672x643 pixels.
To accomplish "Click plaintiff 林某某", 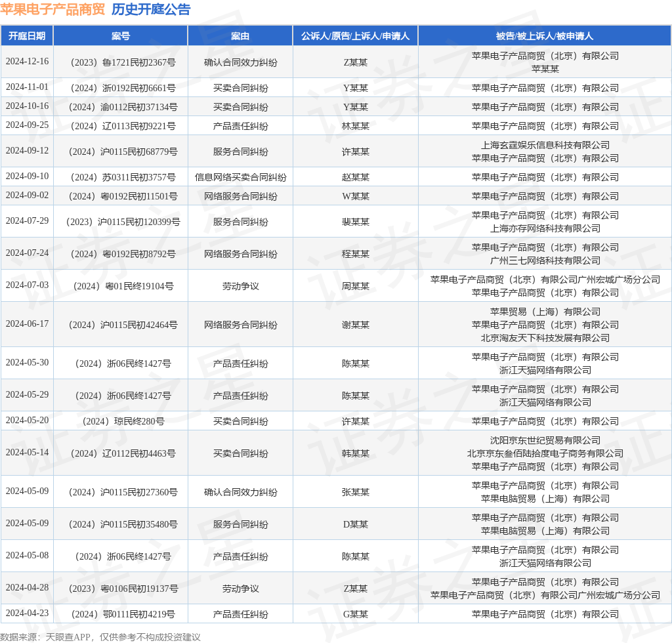I will [355, 126].
